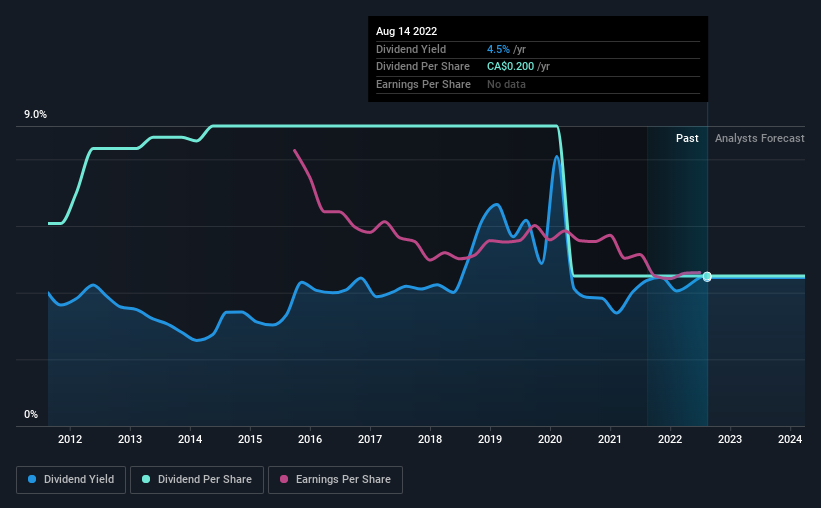Image resolution: width=821 pixels, height=508 pixels.
Task: Click the tooltip Earnings Per Share row label
Action: [x=423, y=84]
